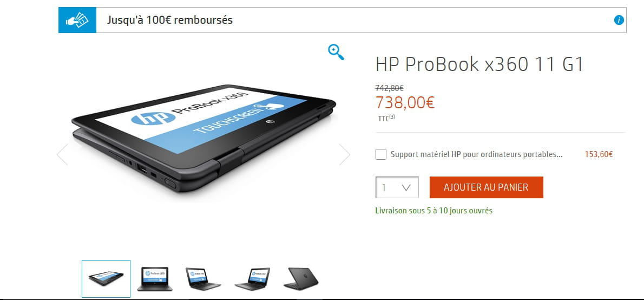
Task: Tick the Support matériel HP checkbox
Action: coord(381,154)
